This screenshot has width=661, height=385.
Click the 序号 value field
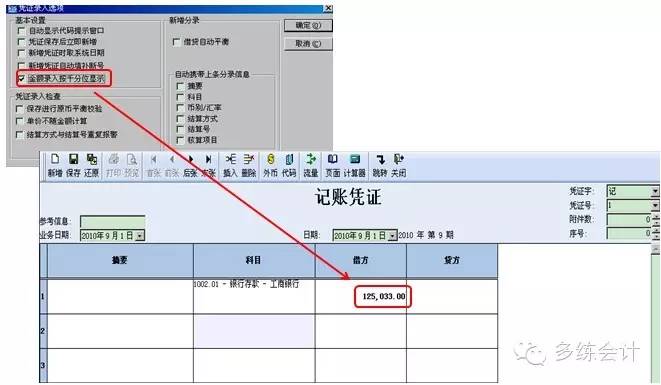click(629, 233)
